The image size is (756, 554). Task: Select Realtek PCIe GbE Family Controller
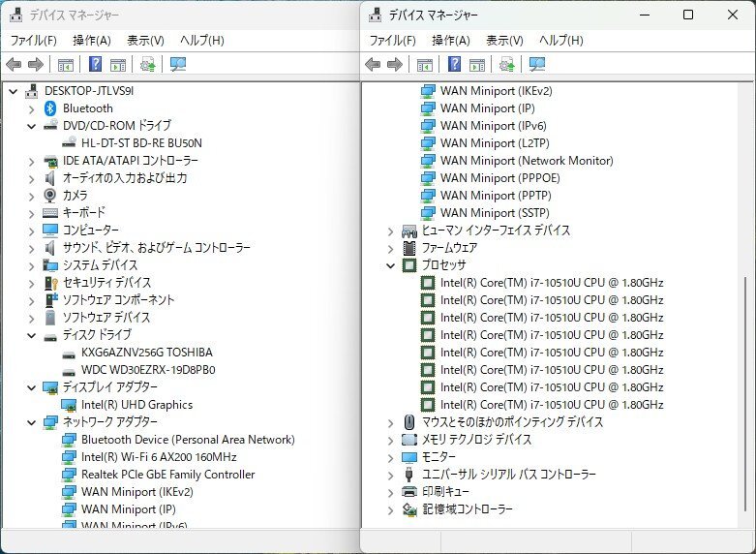tap(167, 475)
